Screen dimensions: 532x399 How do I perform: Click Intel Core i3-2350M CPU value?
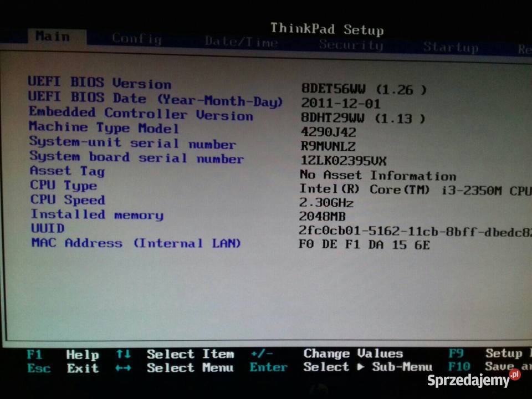(x=416, y=190)
